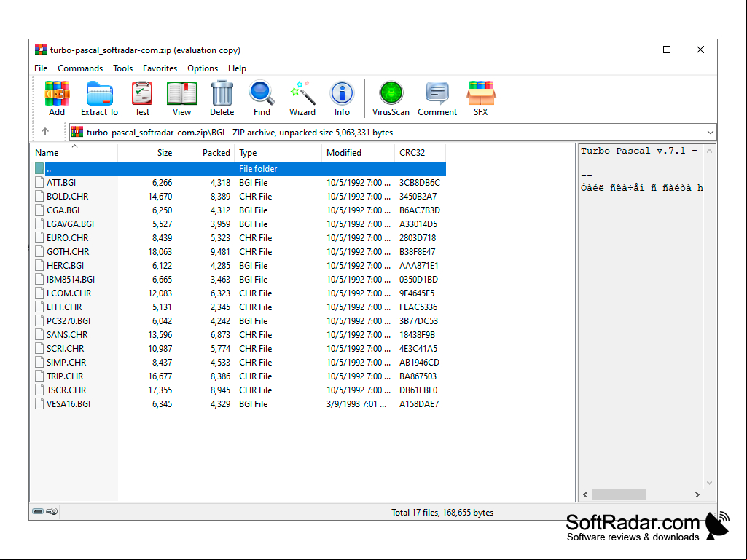Click the WinRAR title bar icon

click(41, 50)
